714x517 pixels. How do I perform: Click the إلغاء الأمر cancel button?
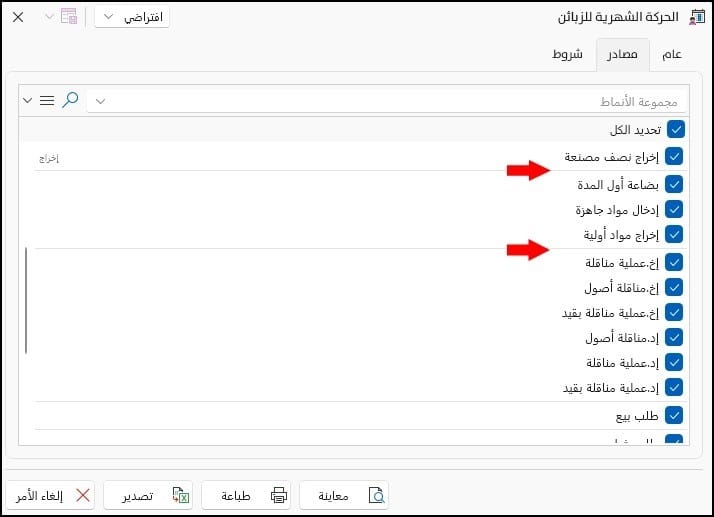point(51,495)
